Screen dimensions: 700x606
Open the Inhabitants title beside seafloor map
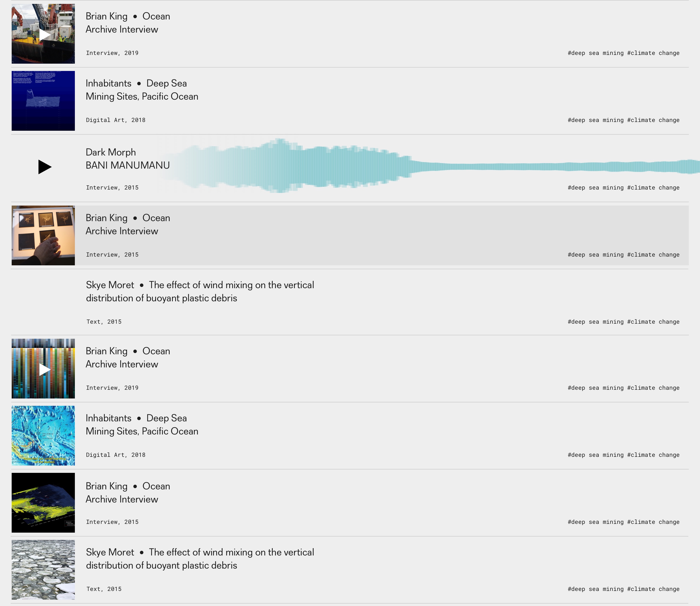(142, 424)
